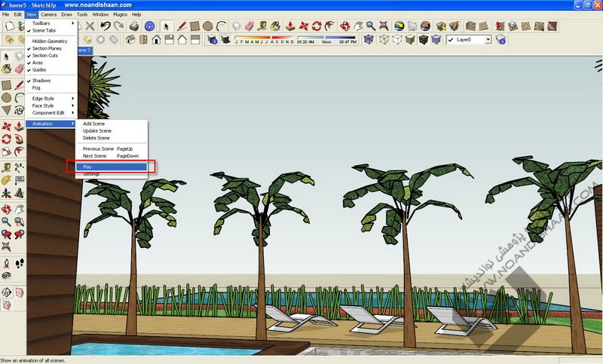This screenshot has height=364, width=603.
Task: Click Play in the Animation submenu
Action: pos(87,167)
